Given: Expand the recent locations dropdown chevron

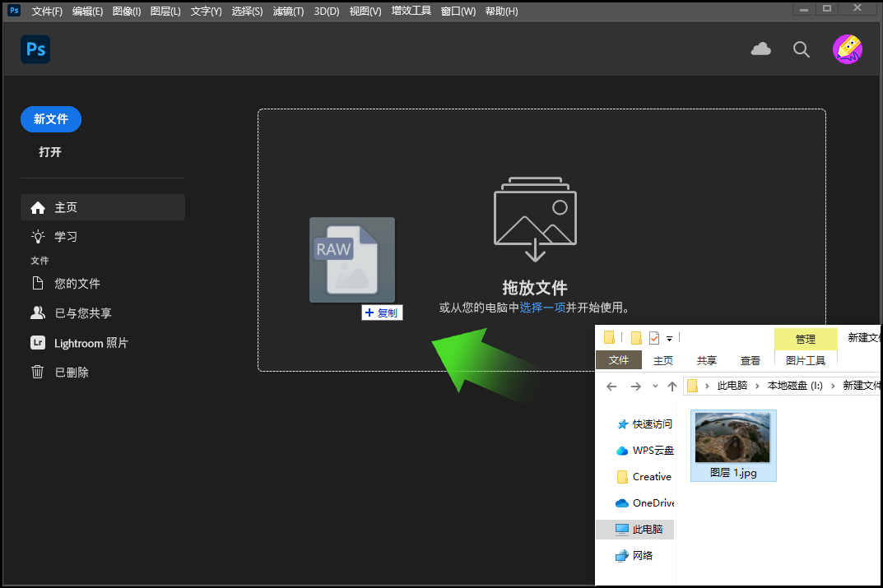Looking at the screenshot, I should tap(655, 386).
